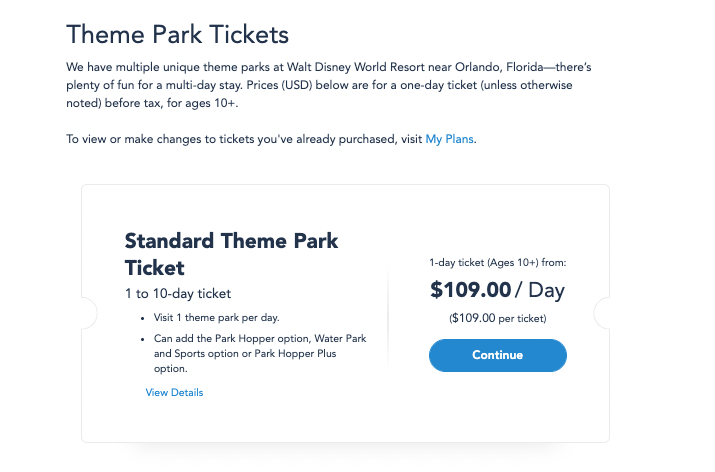Viewport: 715px width, 472px height.
Task: Click the ($109.00 per ticket) note
Action: [497, 318]
